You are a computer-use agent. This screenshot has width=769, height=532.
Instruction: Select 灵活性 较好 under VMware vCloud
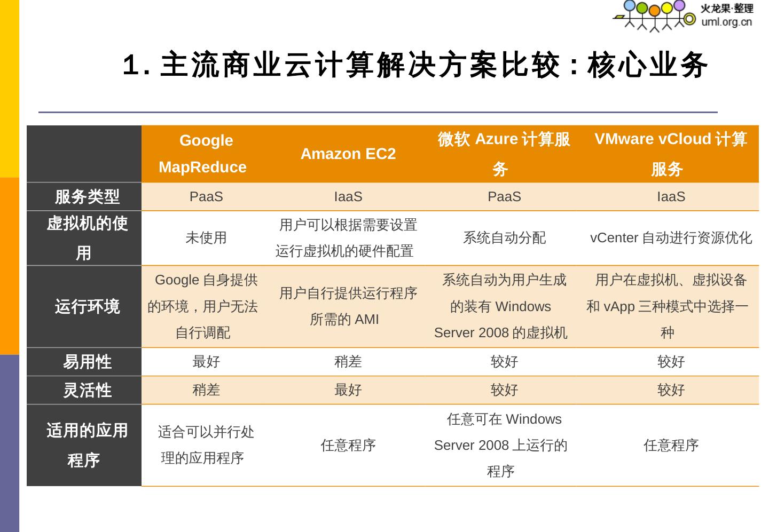[x=671, y=390]
